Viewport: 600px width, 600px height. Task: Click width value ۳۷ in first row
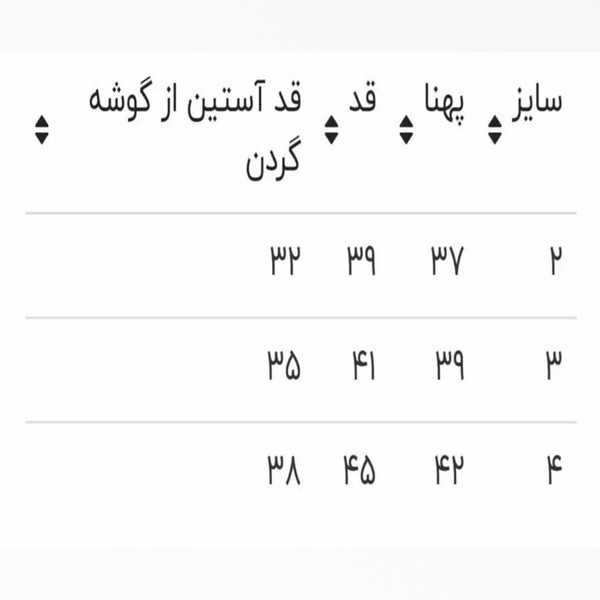pos(448,260)
